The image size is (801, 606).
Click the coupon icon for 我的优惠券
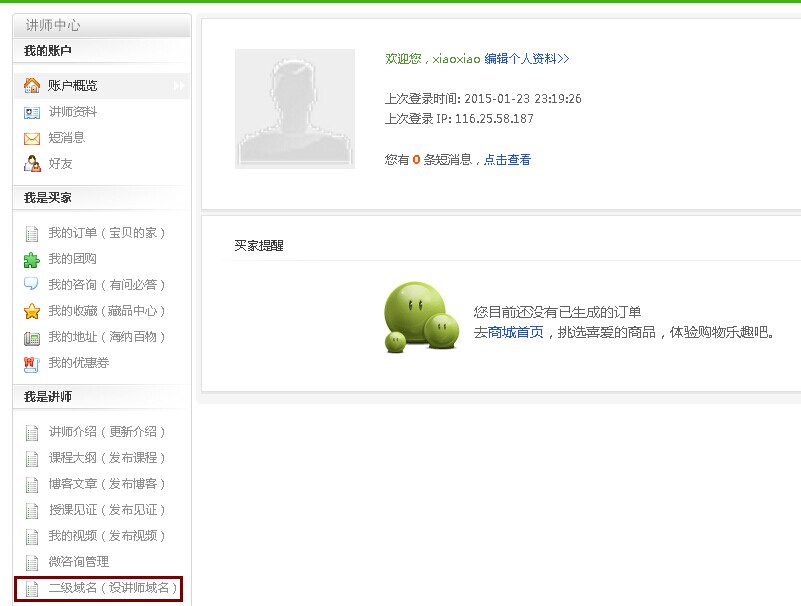click(32, 363)
